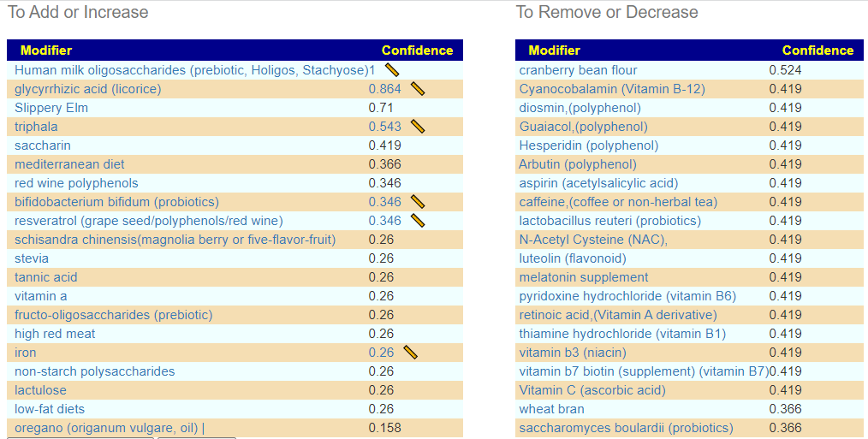Viewport: 868px width, 439px height.
Task: Open Human milk oligosaccharides modifier link
Action: [192, 70]
